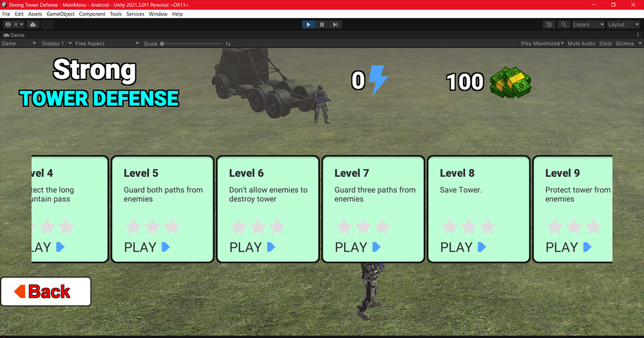Open the Assets menu
Screen dimensions: 644x338
coord(35,14)
